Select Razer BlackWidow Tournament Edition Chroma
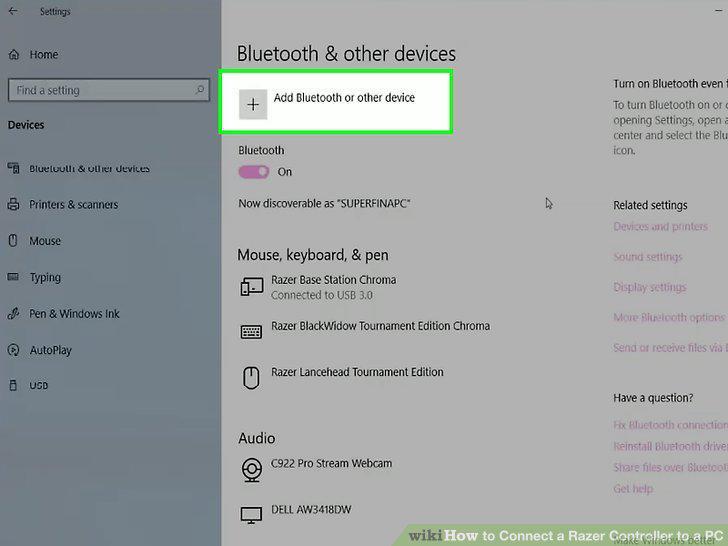728x546 pixels. pyautogui.click(x=380, y=326)
